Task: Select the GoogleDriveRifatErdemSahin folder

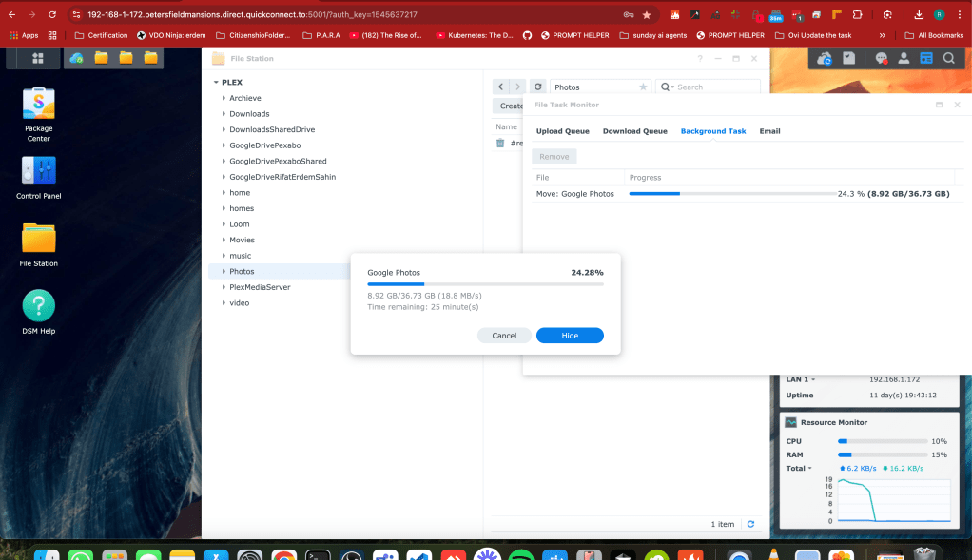Action: (282, 177)
